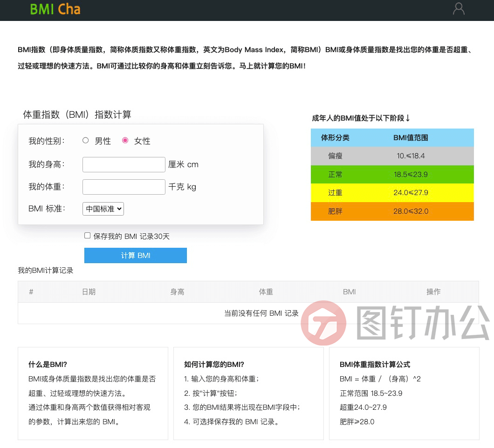Click the BMI体重指数计算公式 card heading
Image resolution: width=494 pixels, height=448 pixels.
point(375,364)
